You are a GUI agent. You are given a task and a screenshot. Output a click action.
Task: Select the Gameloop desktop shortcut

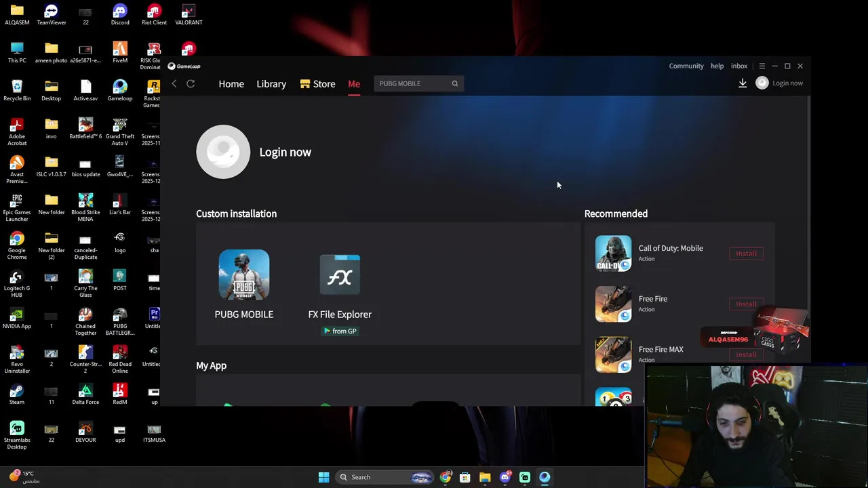tap(120, 91)
